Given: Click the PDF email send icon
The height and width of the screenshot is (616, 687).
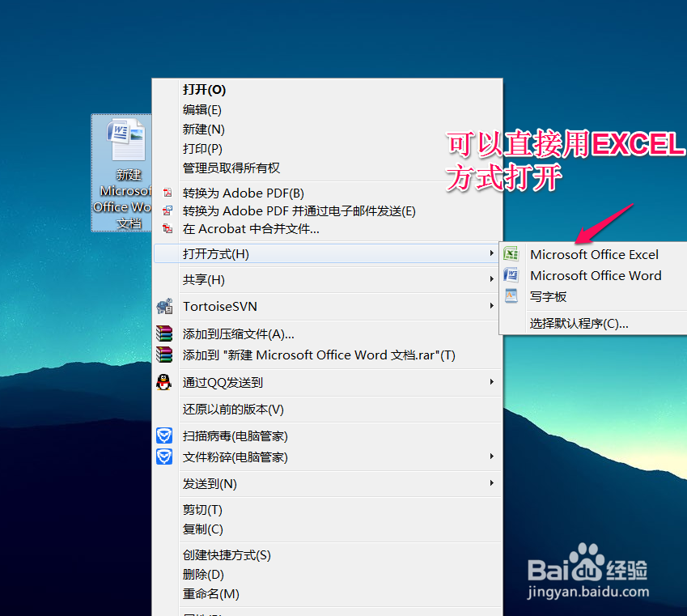Looking at the screenshot, I should [168, 211].
